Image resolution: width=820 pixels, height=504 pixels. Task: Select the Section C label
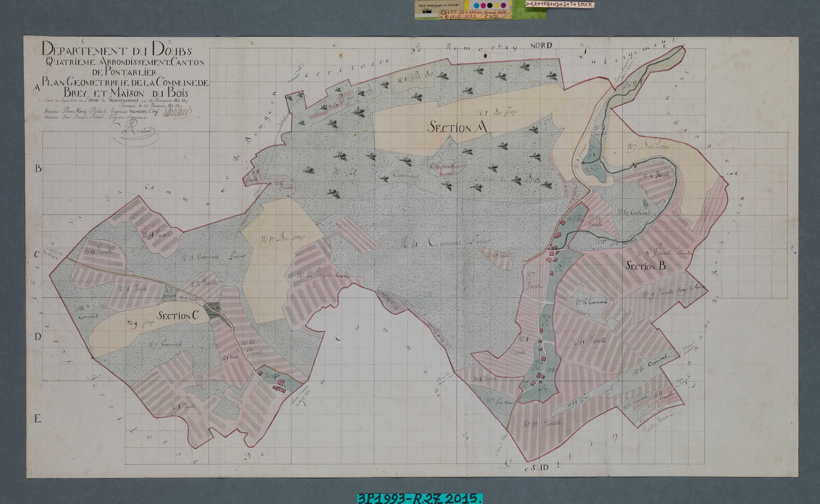pos(179,316)
